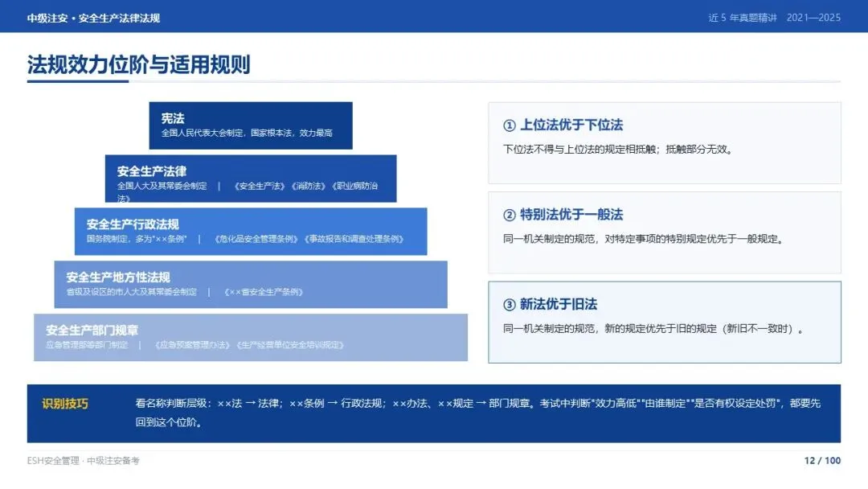
Task: Click the text 应急管理部等部门制定
Action: (x=87, y=345)
